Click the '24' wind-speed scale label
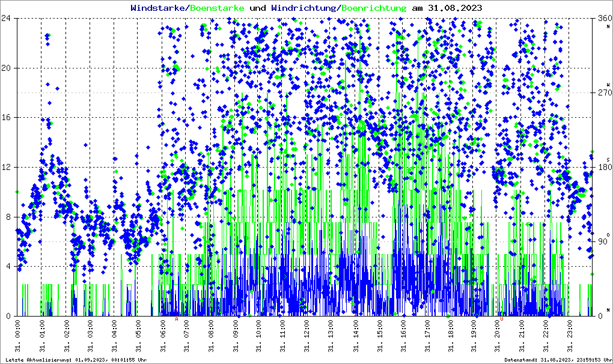This screenshot has width=613, height=364. (6, 18)
